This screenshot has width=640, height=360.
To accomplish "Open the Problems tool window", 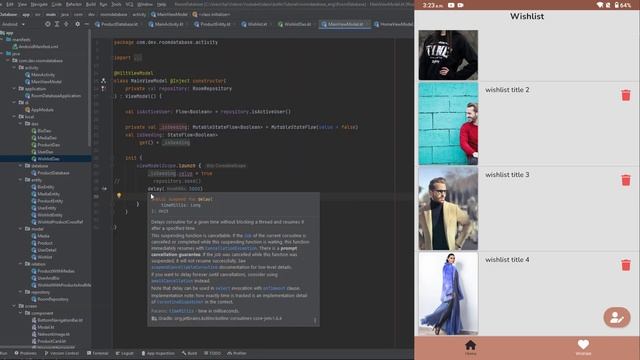I will point(26,353).
